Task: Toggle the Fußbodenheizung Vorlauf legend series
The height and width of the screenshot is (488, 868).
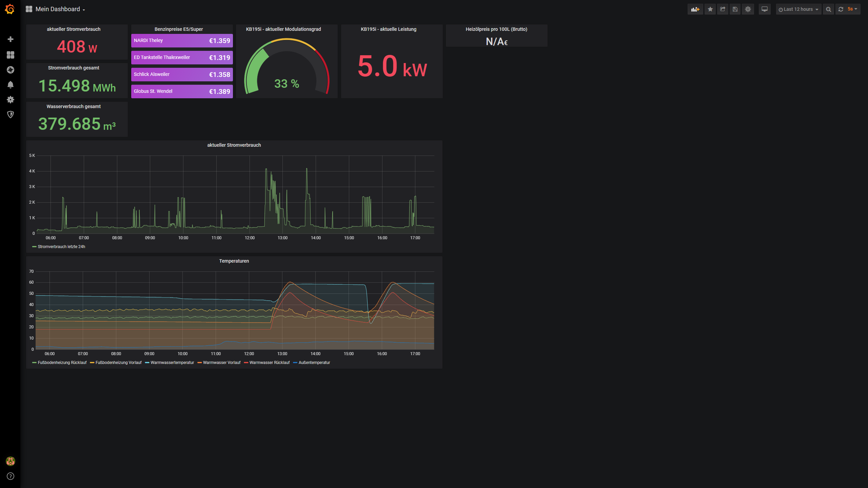Action: 118,363
